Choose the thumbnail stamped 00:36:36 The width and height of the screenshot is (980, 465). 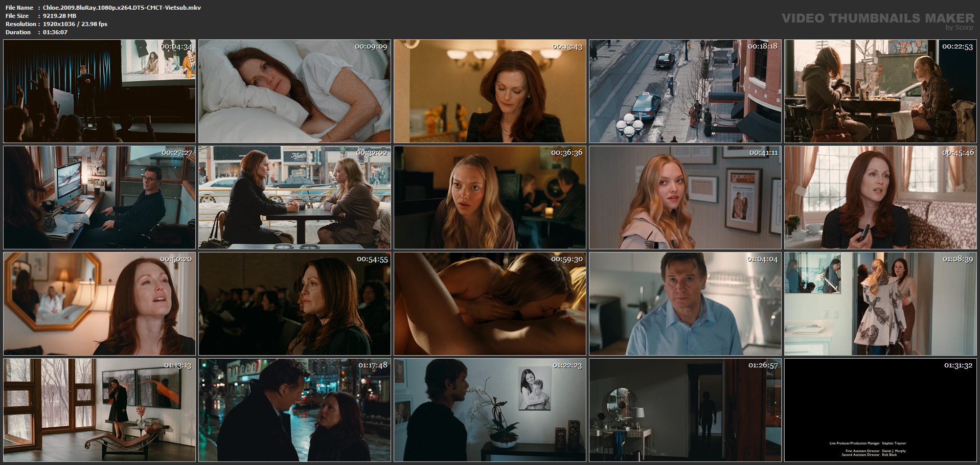click(x=490, y=198)
